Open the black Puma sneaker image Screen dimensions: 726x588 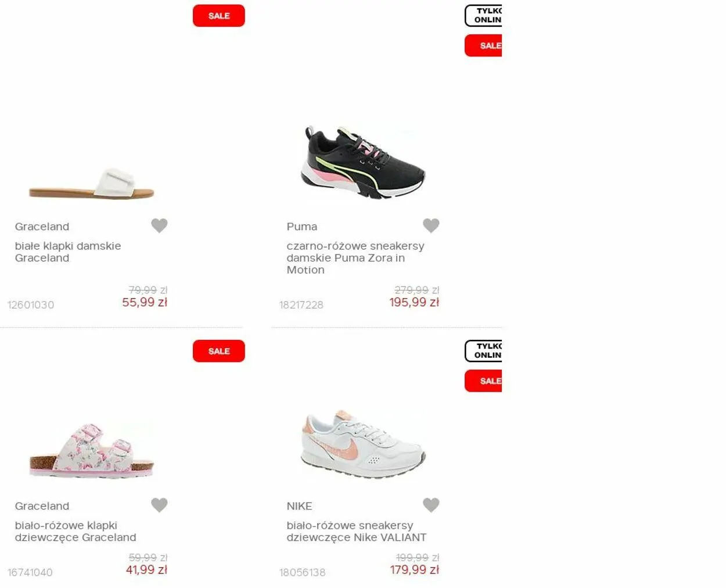click(363, 162)
